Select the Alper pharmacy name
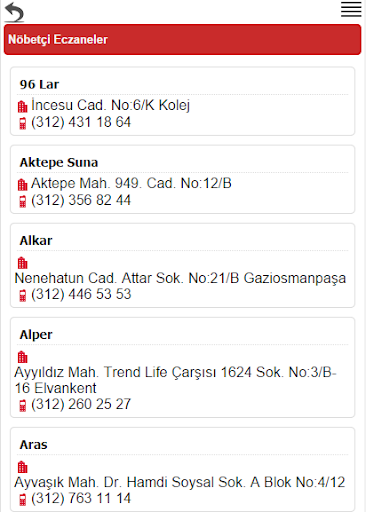Image resolution: width=366 pixels, height=512 pixels. click(36, 335)
